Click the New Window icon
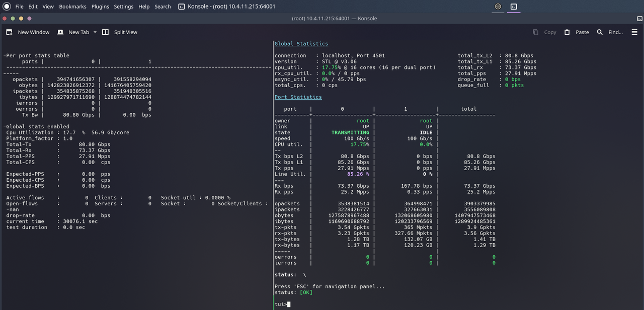Image resolution: width=644 pixels, height=310 pixels. click(9, 32)
